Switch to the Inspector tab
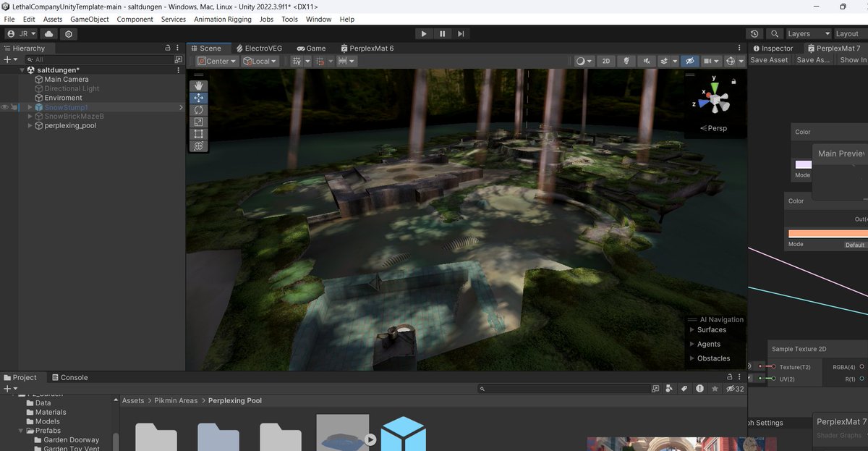Viewport: 868px width, 451px height. click(773, 48)
